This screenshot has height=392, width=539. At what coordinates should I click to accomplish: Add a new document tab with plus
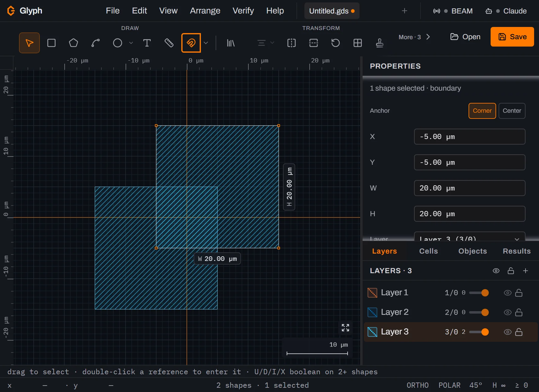click(405, 11)
